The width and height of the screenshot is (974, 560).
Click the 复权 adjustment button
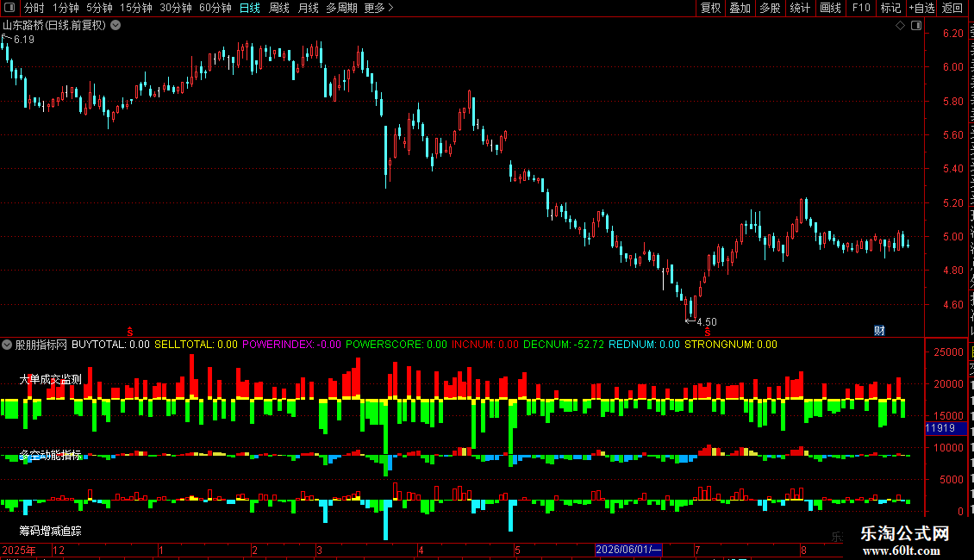(x=710, y=8)
